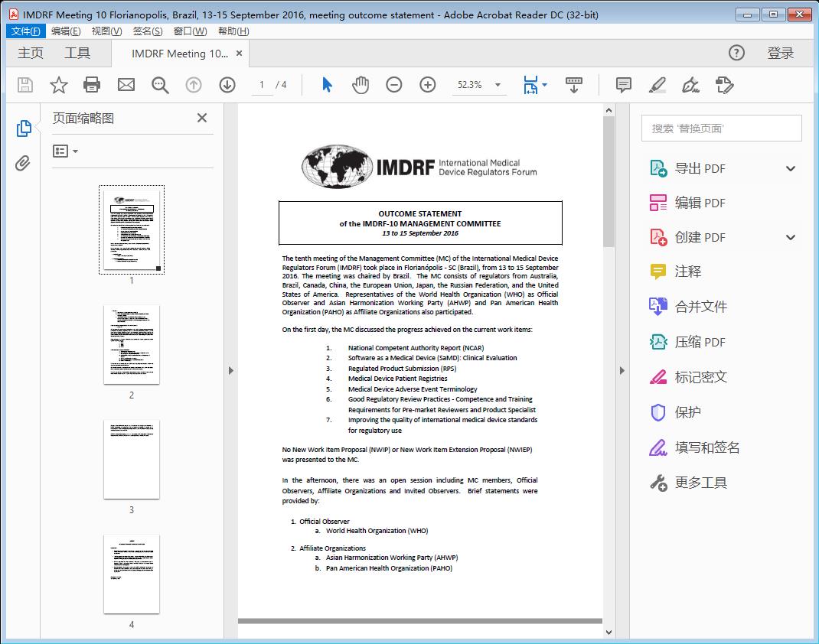
Task: Open the 视图 menu
Action: 105,31
